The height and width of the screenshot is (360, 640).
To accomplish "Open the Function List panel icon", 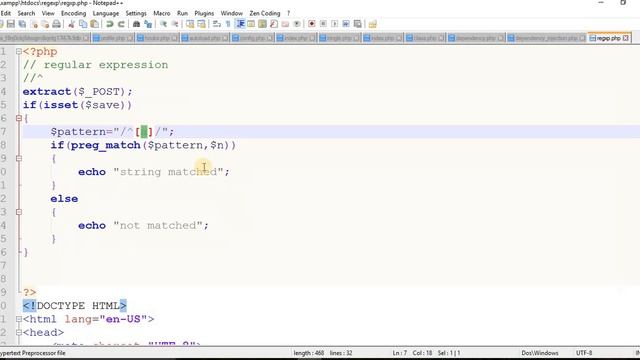I will point(274,24).
